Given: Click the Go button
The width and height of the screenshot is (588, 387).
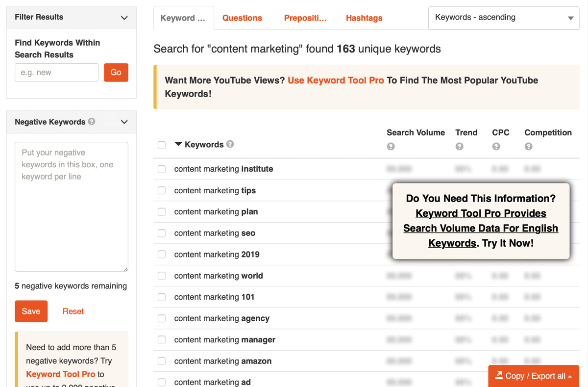Looking at the screenshot, I should tap(116, 73).
